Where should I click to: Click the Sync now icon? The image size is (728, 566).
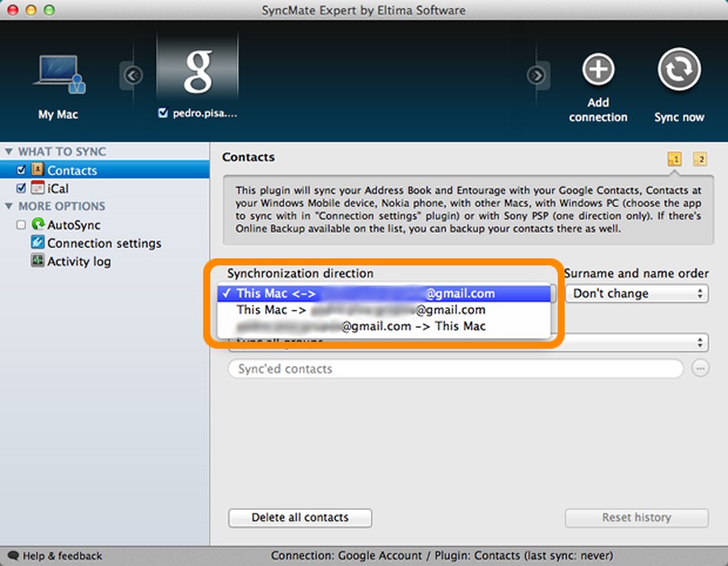coord(678,68)
